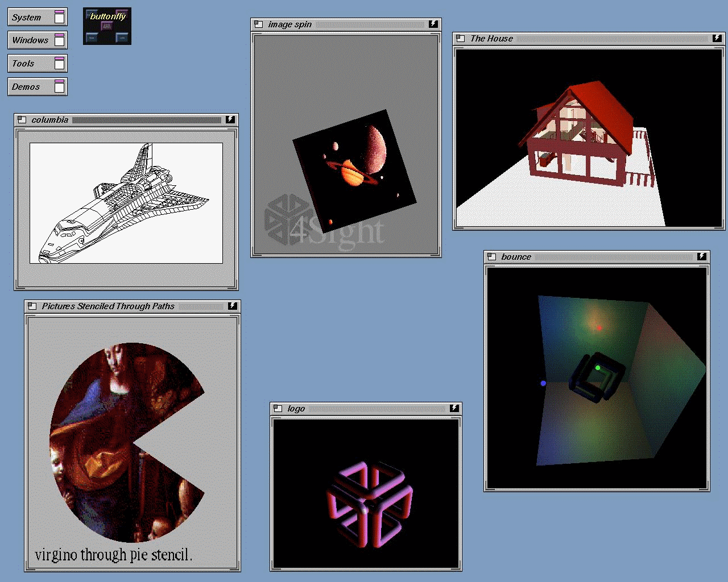Expand the cascade icon beside Demos
The image size is (728, 582).
pos(59,86)
